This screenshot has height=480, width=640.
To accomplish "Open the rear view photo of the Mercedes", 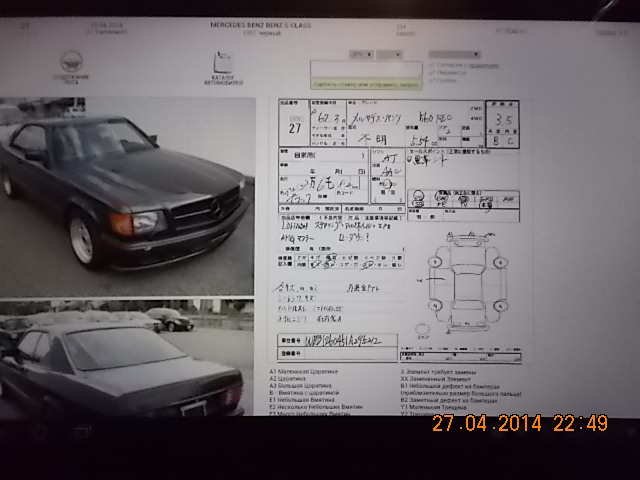I will 127,358.
